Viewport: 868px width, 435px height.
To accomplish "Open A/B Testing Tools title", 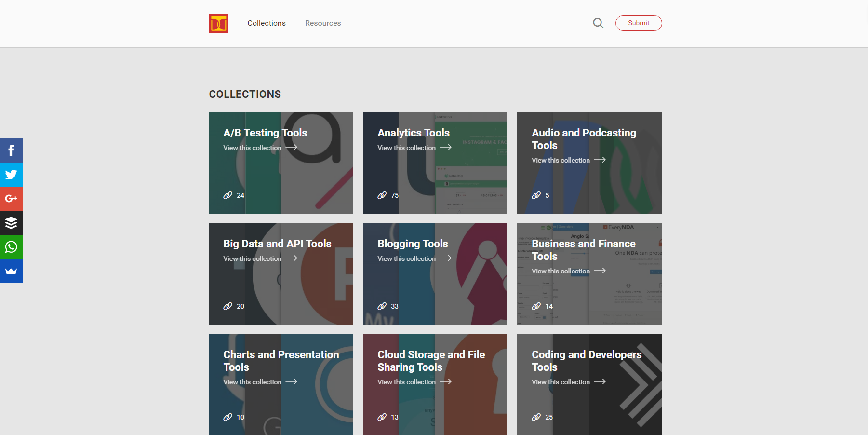I will click(265, 133).
